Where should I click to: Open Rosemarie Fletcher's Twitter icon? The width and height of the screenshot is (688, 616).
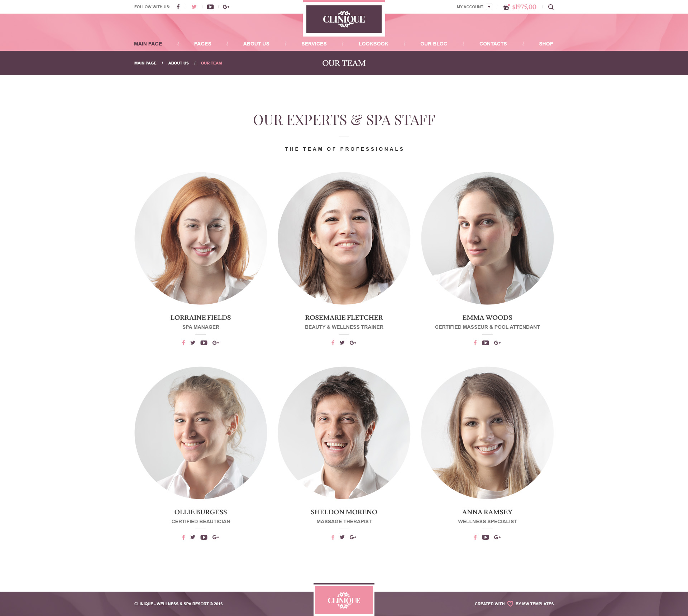[342, 343]
